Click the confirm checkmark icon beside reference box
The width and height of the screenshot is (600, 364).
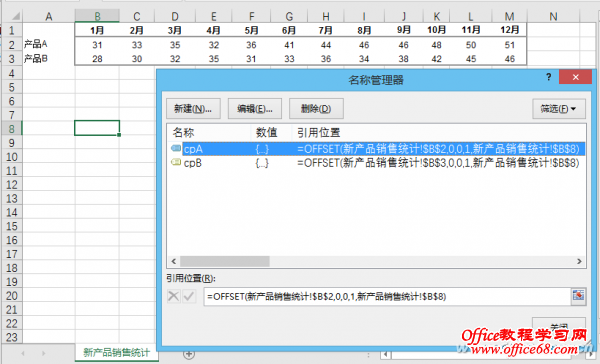pos(189,296)
